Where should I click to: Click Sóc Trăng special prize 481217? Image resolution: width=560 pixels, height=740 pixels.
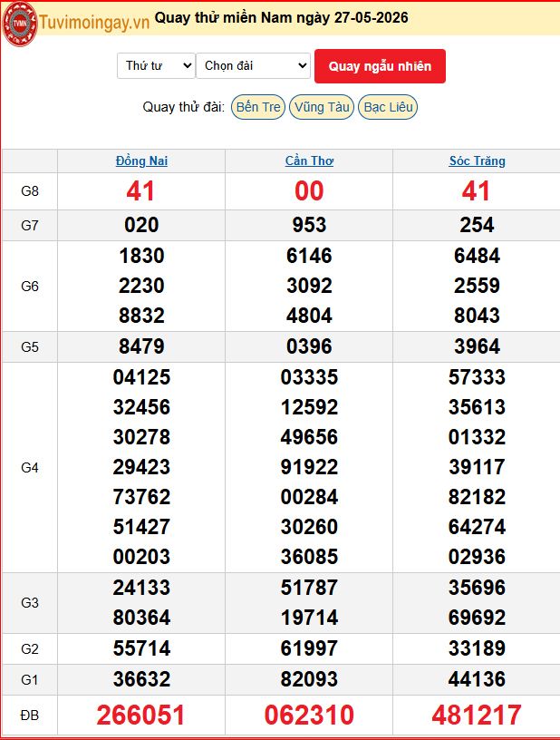(x=477, y=715)
